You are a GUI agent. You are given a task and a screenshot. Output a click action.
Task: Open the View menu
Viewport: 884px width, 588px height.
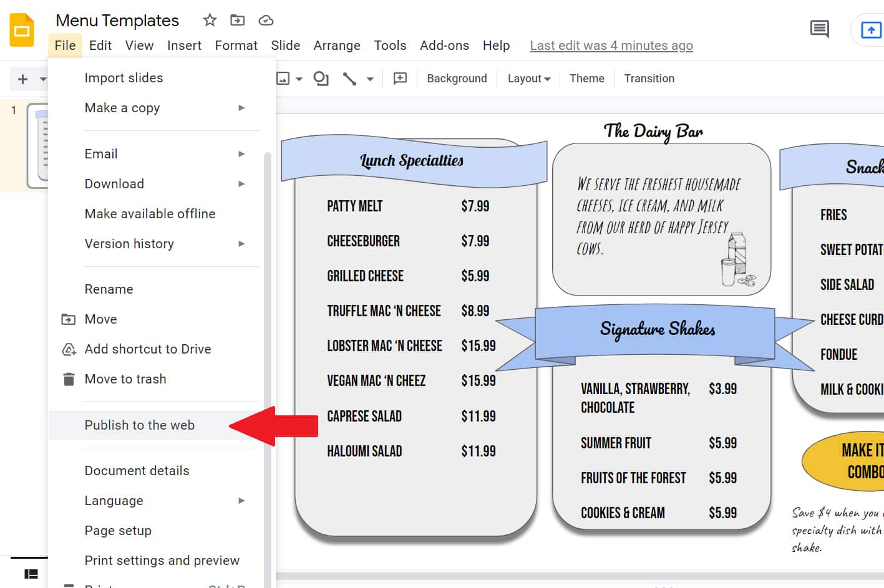pyautogui.click(x=139, y=46)
